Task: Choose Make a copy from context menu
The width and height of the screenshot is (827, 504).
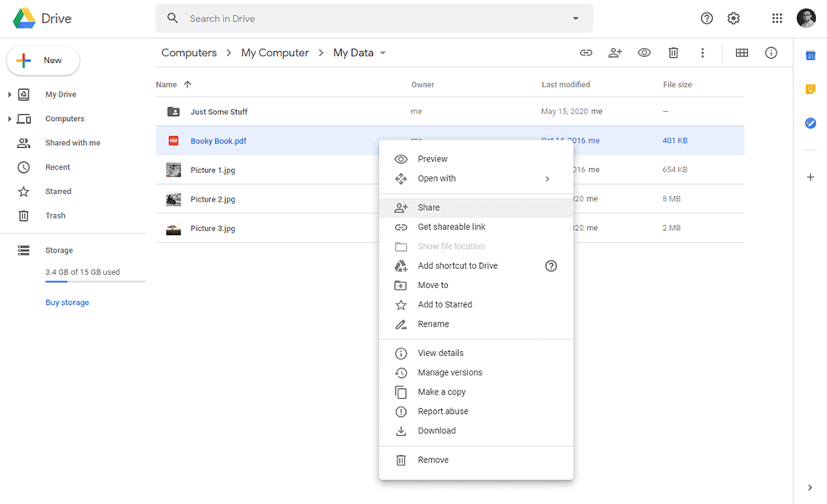Action: pyautogui.click(x=441, y=392)
